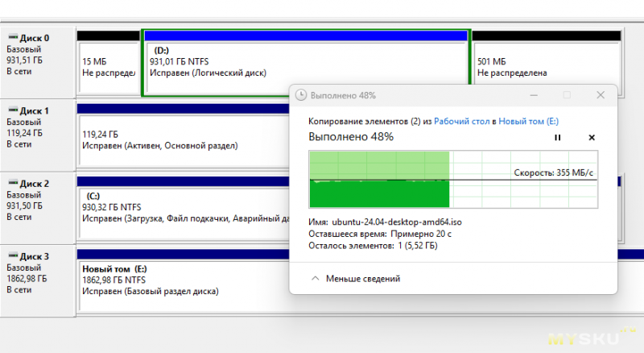
Task: Cancel the copy with the X icon
Action: click(592, 138)
